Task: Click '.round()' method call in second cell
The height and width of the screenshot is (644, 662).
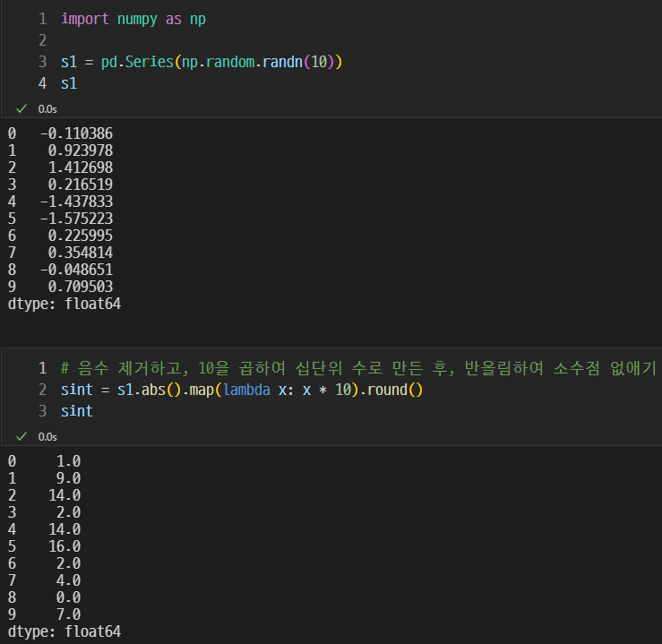Action: [391, 390]
